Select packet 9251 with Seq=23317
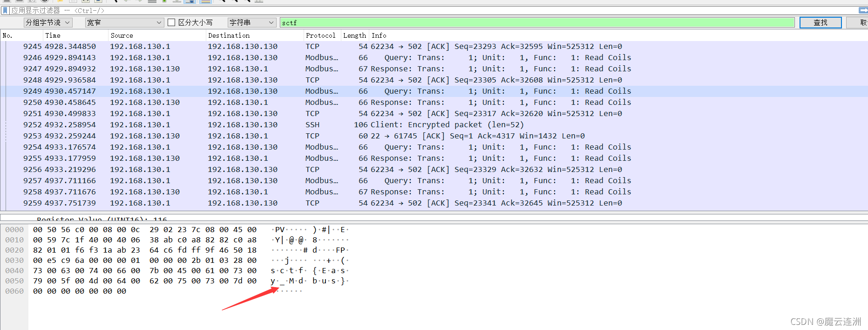 click(434, 114)
